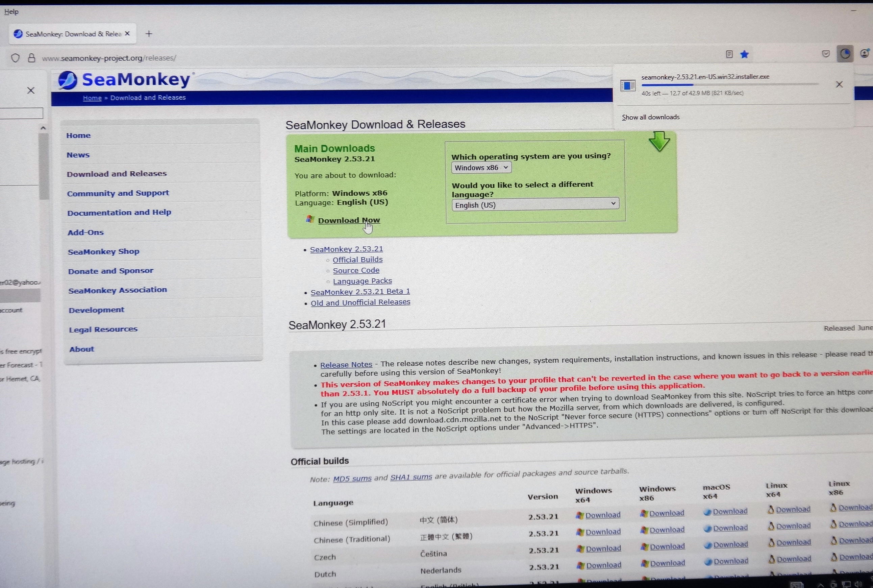Open Legal Resources navigation item
This screenshot has width=873, height=588.
(x=103, y=329)
